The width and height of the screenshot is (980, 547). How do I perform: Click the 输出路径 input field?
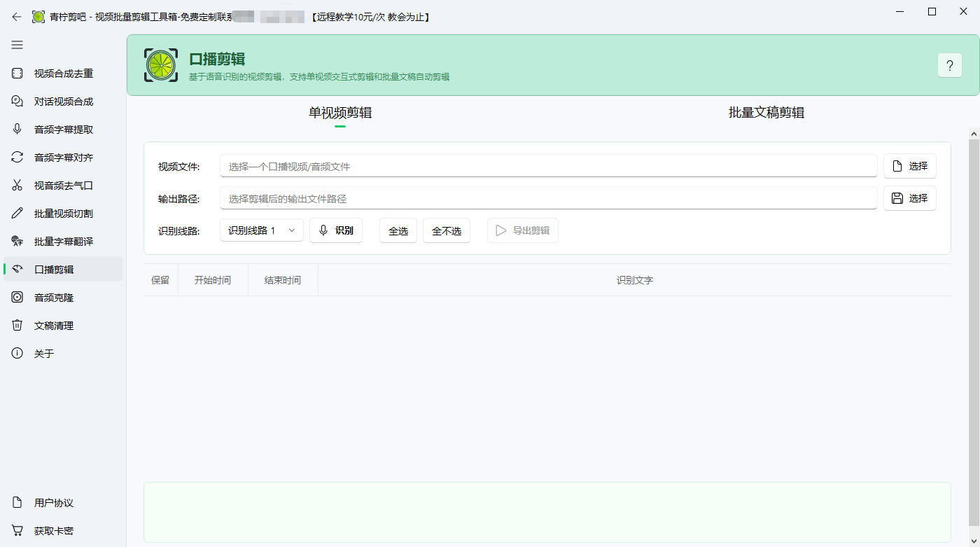(549, 198)
